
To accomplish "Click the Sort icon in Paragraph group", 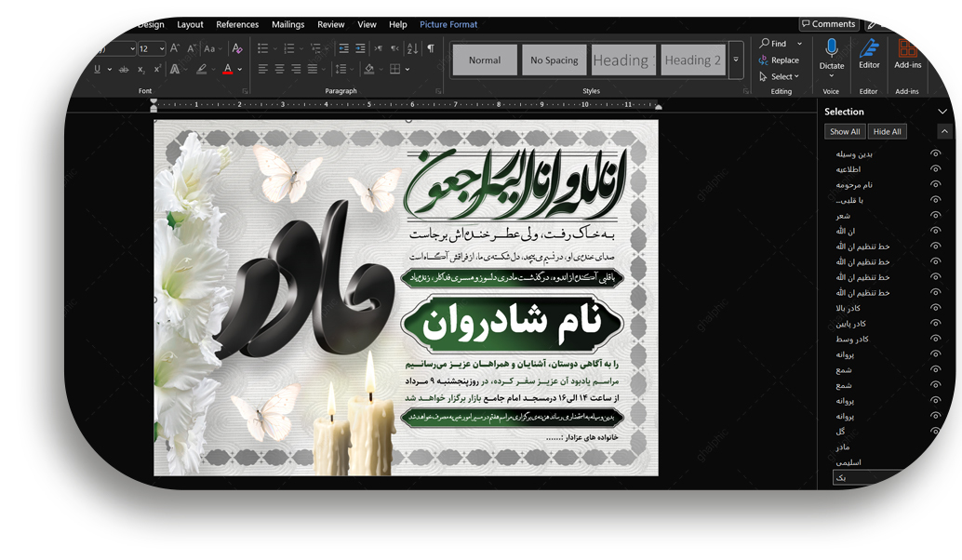I will [413, 48].
